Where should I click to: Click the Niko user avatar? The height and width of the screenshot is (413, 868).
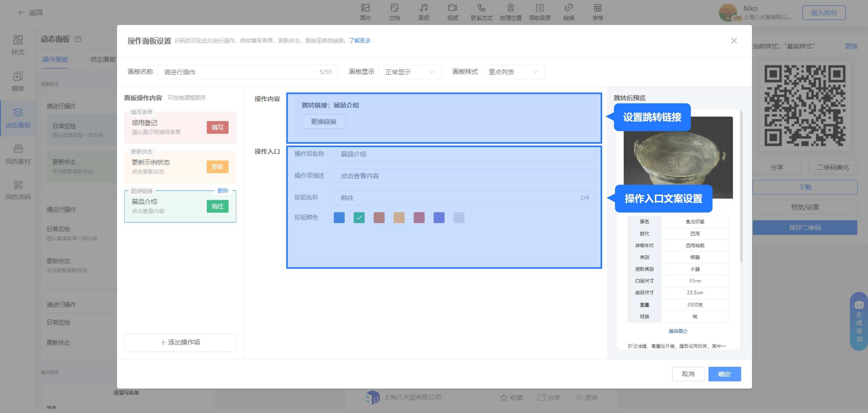728,12
